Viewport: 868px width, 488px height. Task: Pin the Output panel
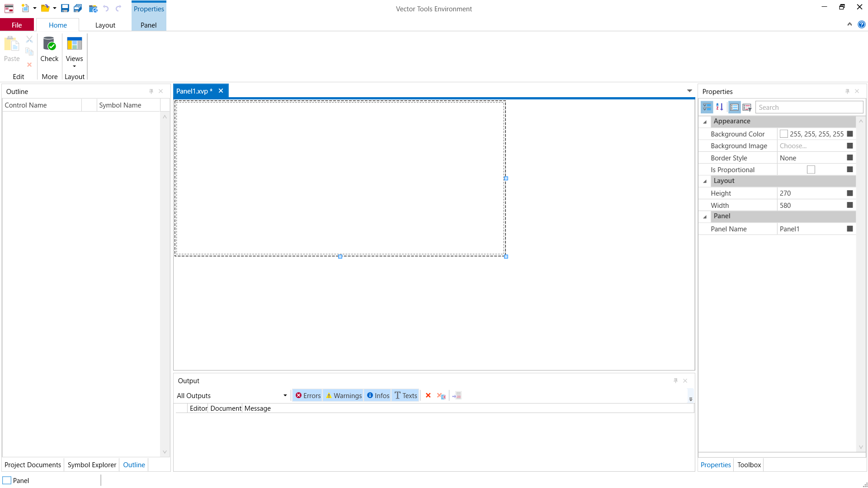675,381
